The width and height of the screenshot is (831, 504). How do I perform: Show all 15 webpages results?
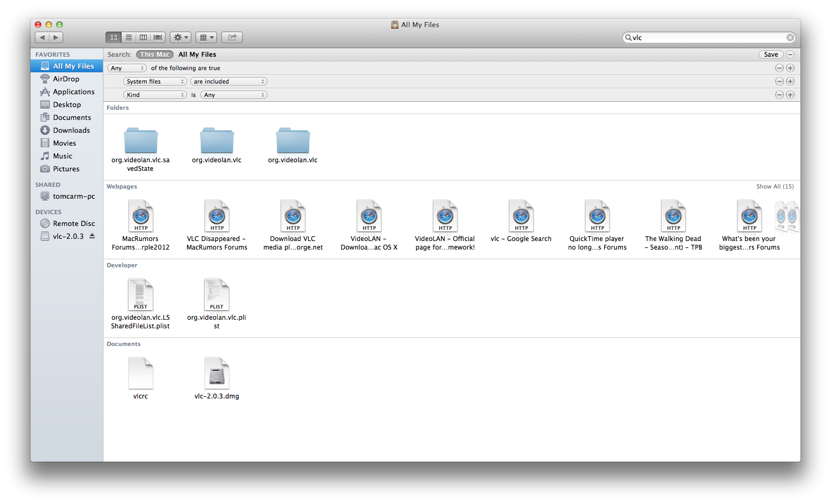775,186
